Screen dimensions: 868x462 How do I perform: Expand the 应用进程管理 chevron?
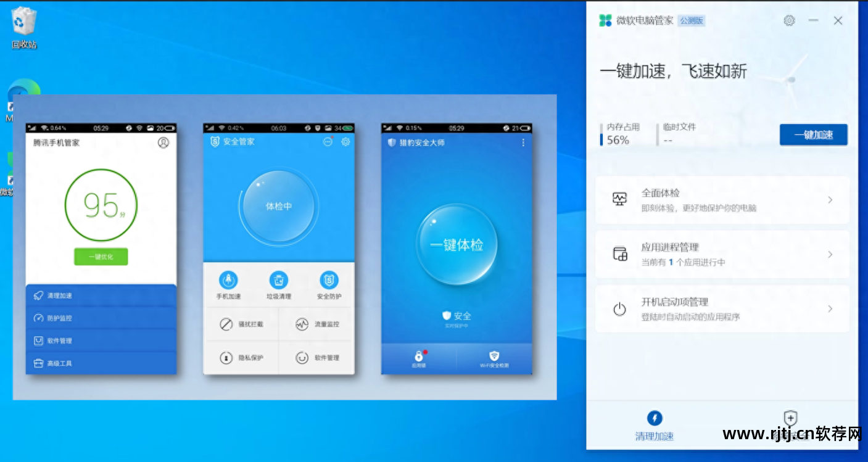[x=830, y=254]
